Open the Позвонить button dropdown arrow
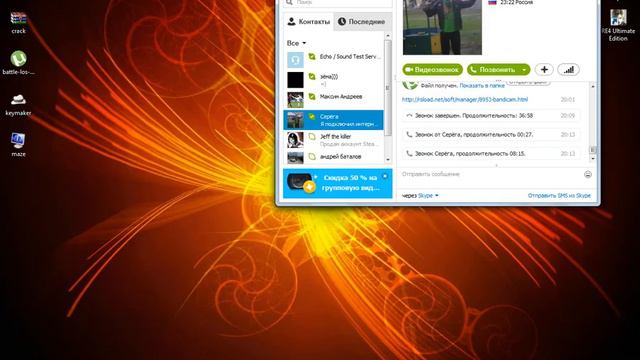The height and width of the screenshot is (360, 640). click(524, 70)
